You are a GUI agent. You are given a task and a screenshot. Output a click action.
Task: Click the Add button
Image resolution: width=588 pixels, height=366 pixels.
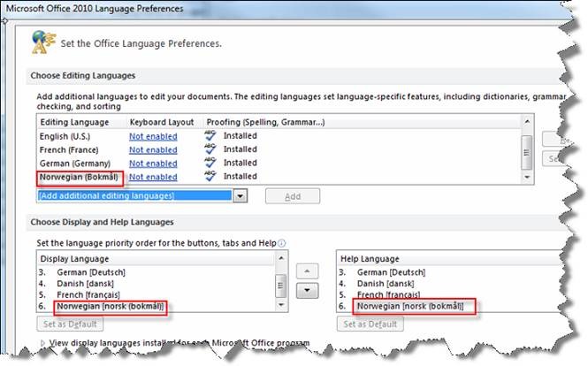coord(293,196)
